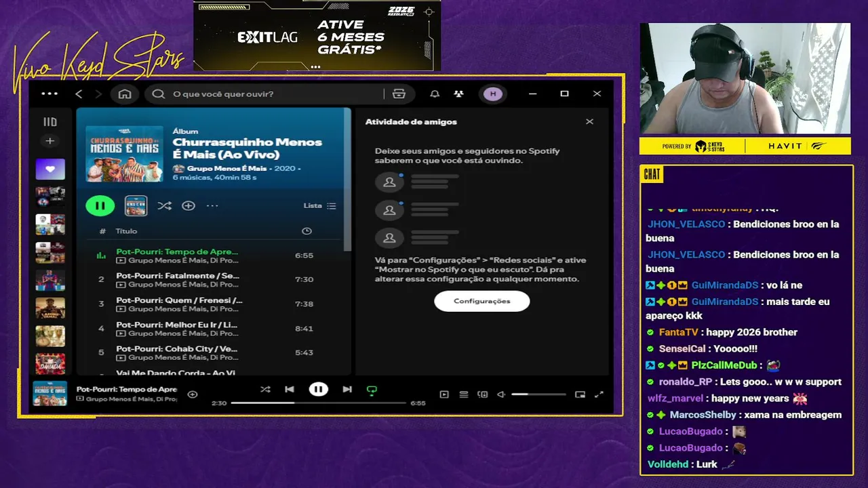
Task: Mute with the volume speaker icon
Action: coord(501,394)
